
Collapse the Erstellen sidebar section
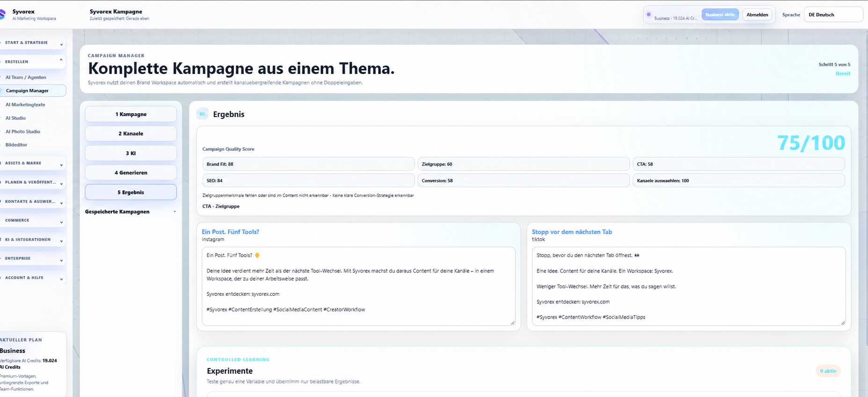(33, 61)
